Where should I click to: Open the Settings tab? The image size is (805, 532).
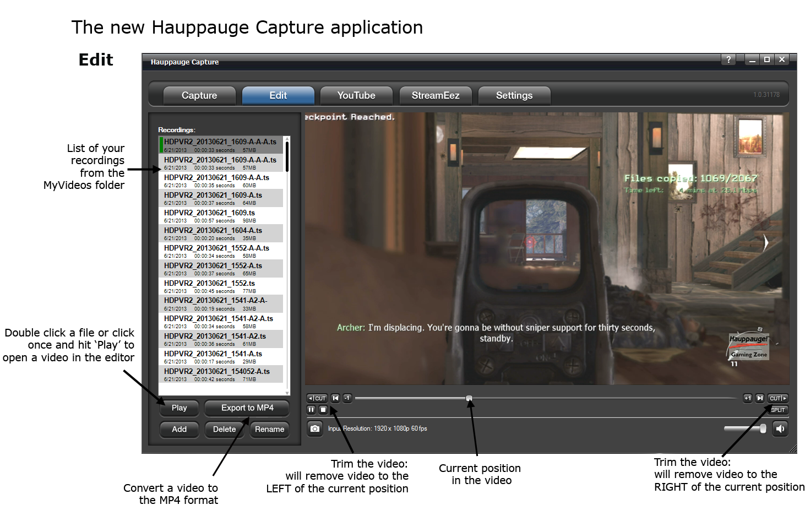(x=514, y=95)
